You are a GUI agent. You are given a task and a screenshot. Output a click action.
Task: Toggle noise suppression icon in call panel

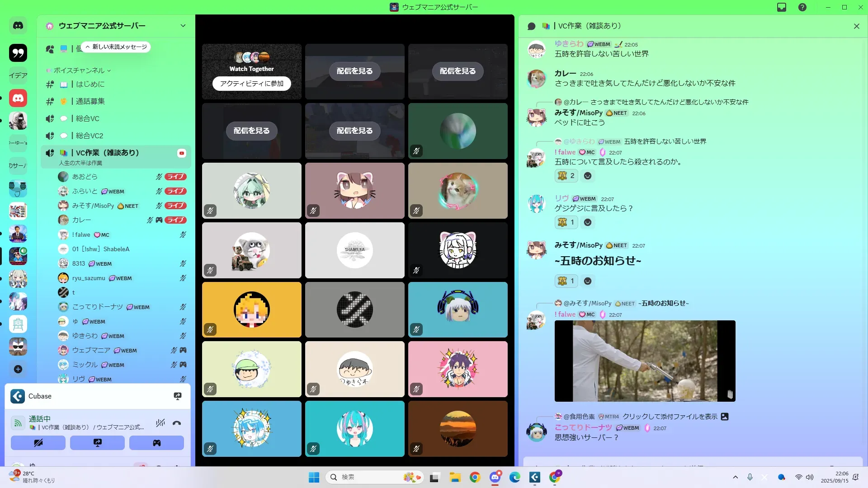(x=160, y=423)
